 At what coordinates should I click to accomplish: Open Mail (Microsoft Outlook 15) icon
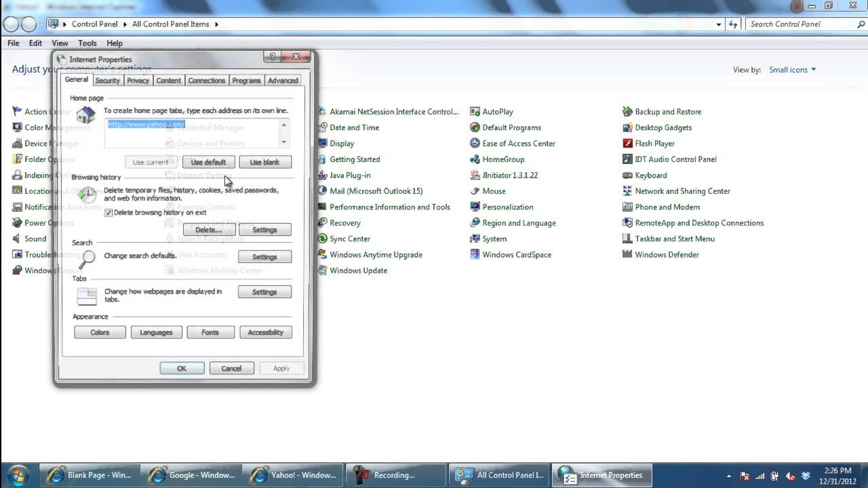click(370, 191)
